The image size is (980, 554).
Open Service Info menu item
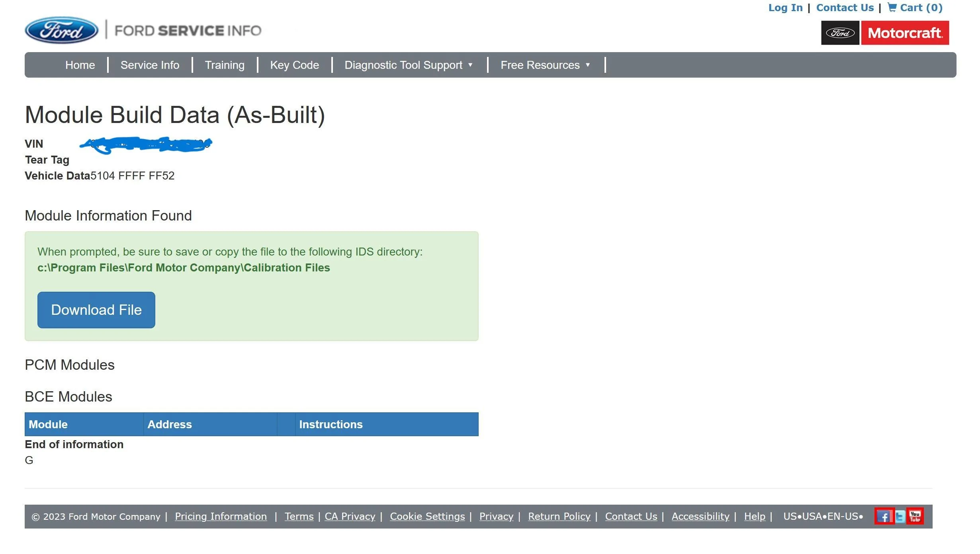[x=150, y=65]
